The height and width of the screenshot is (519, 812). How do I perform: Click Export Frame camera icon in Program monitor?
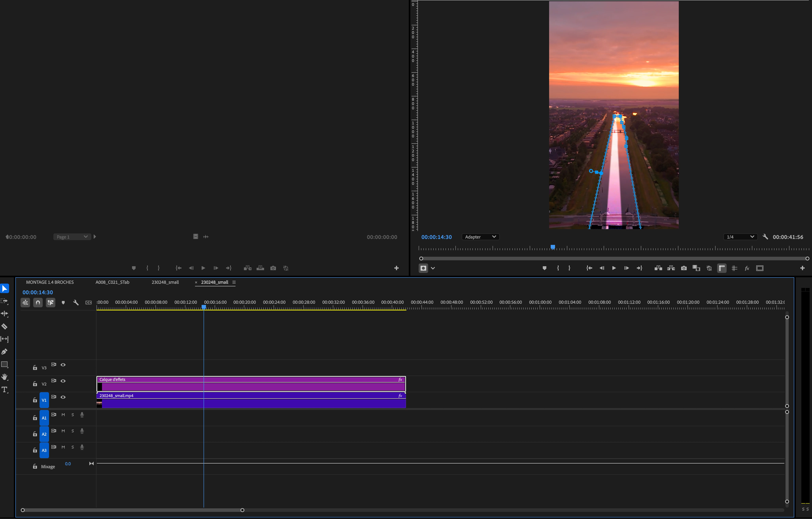(684, 268)
